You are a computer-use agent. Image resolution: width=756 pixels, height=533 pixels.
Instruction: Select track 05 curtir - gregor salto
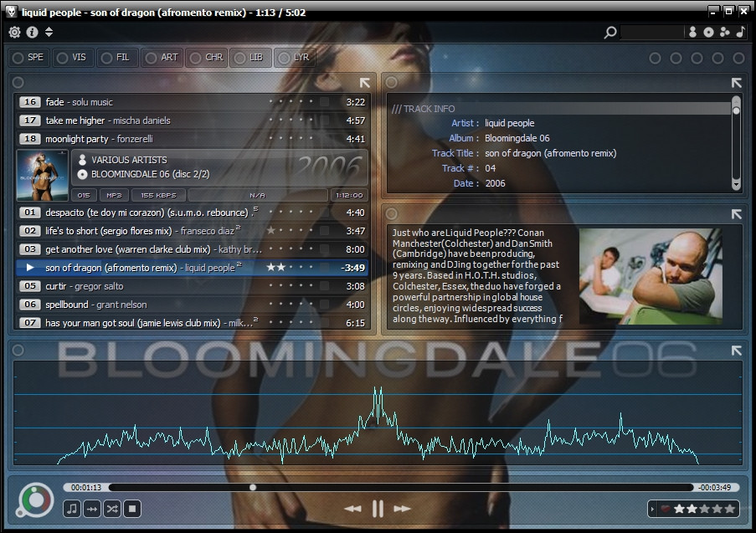pos(193,286)
